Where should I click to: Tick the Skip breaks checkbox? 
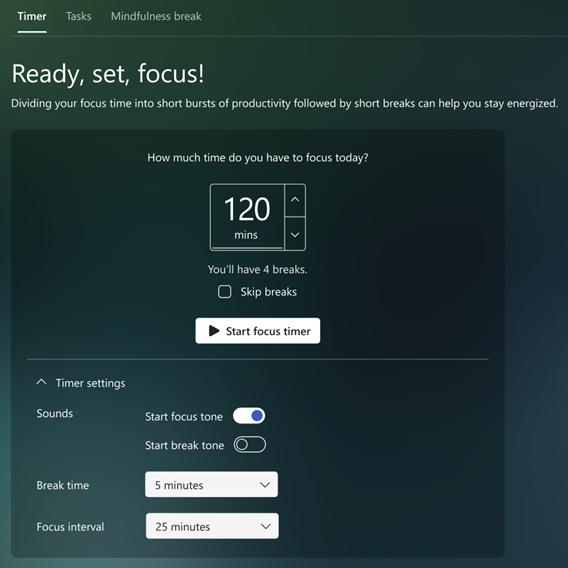(x=225, y=292)
